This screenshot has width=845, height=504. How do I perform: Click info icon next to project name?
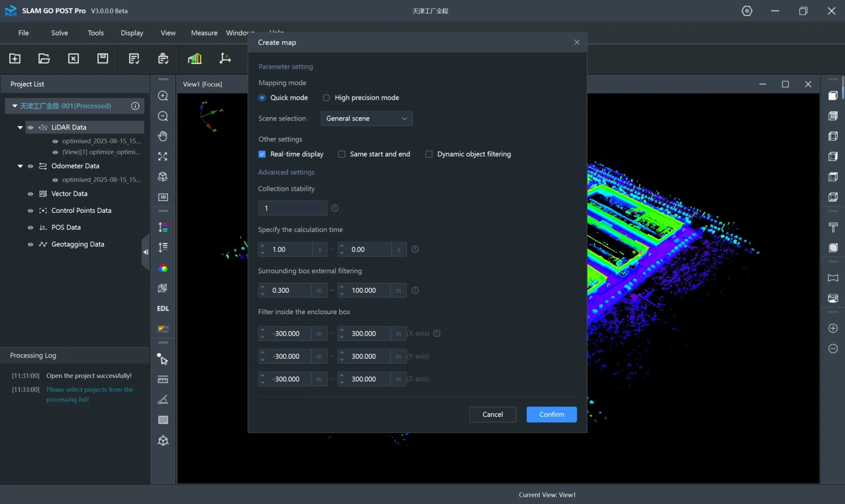pos(135,106)
